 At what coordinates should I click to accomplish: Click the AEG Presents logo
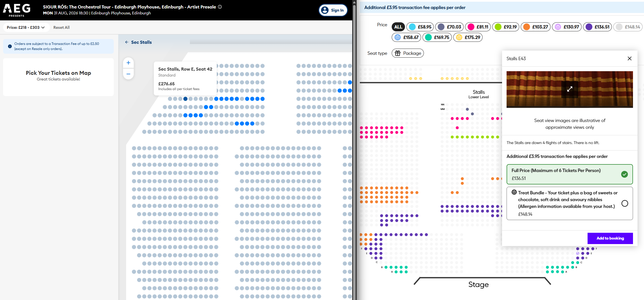pos(17,10)
